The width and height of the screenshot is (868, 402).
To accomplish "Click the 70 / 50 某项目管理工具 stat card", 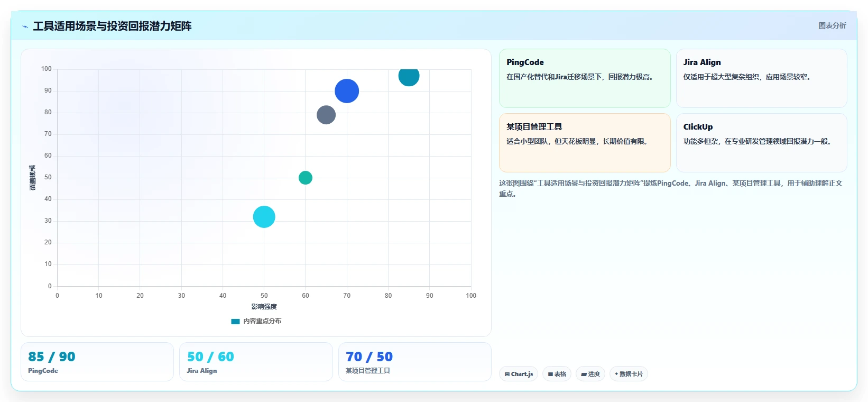I will (x=415, y=362).
